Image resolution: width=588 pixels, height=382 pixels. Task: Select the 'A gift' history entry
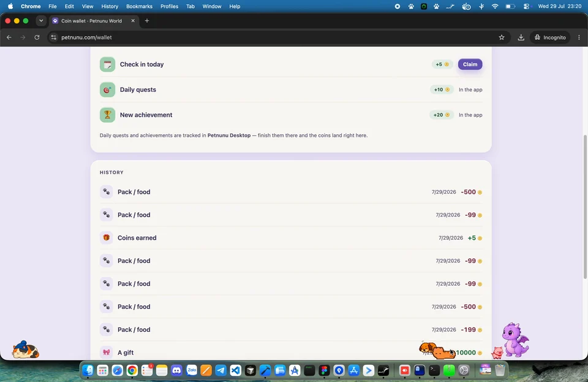tap(291, 353)
